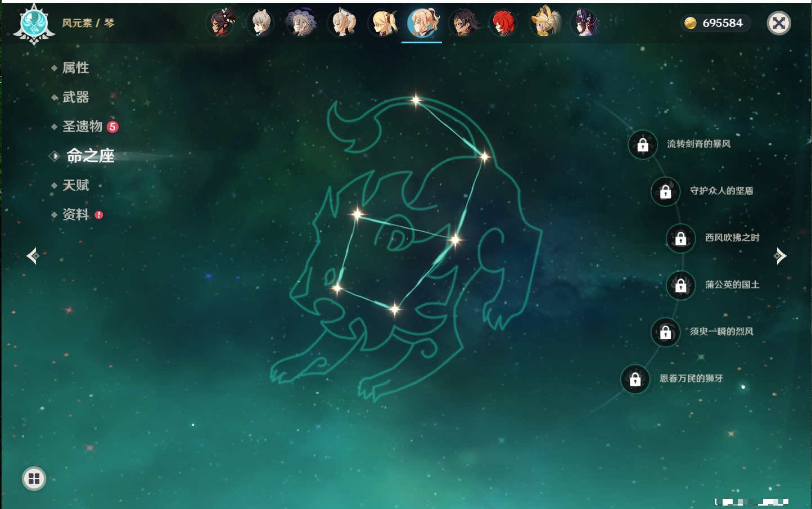The width and height of the screenshot is (812, 509).
Task: Click the constellation name 蒲公英的国土
Action: (733, 285)
